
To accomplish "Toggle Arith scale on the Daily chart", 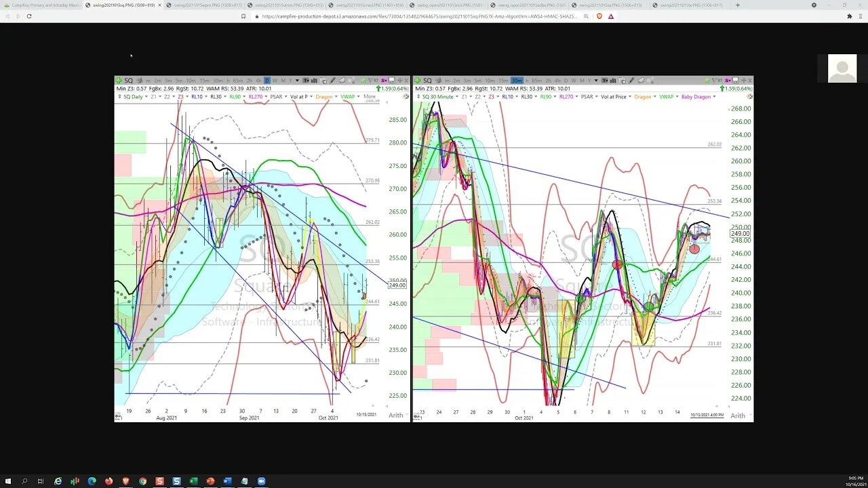I will pos(396,415).
